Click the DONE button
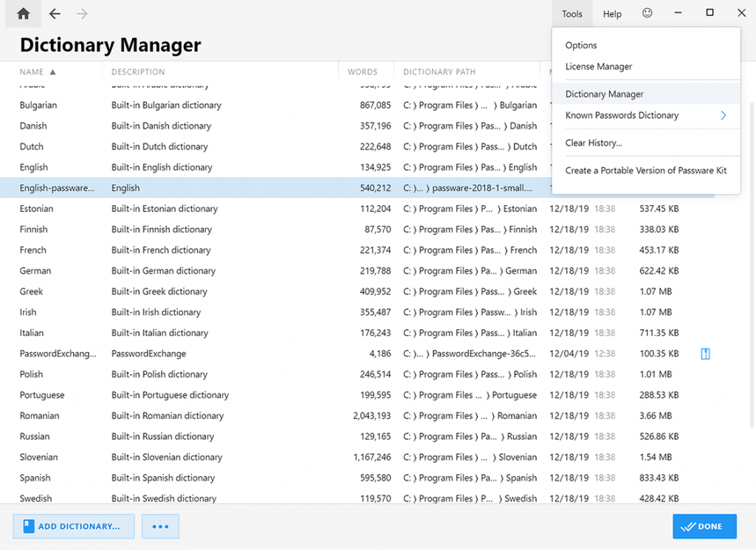The width and height of the screenshot is (756, 550). [x=704, y=526]
